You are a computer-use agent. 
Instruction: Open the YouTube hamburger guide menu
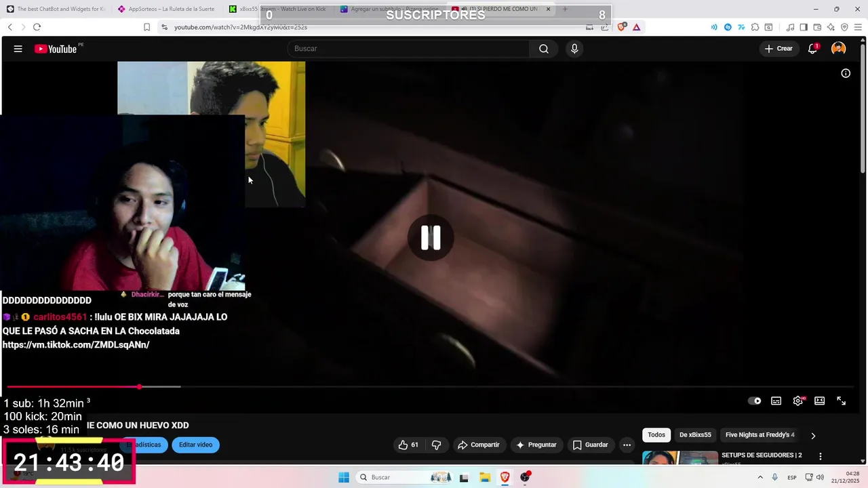coord(18,49)
